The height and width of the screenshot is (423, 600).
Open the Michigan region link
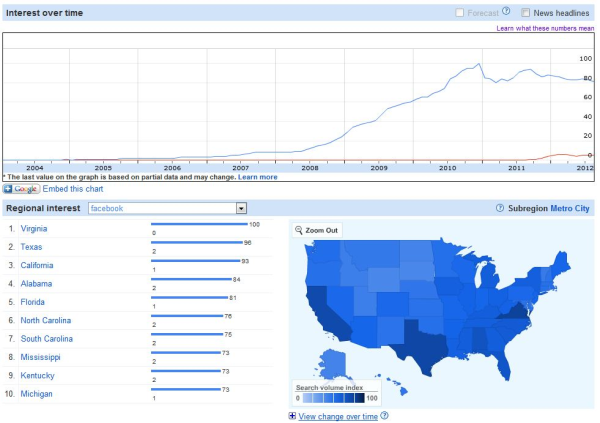click(x=36, y=394)
